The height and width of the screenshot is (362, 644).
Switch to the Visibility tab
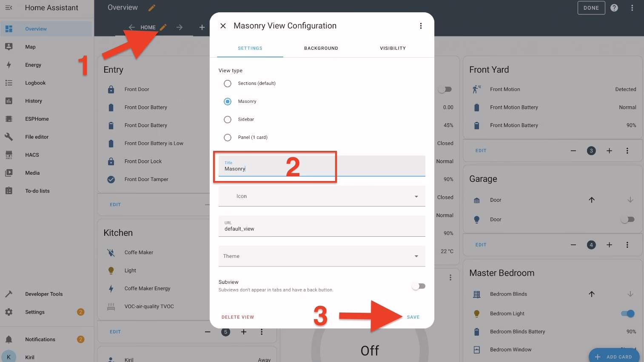[393, 48]
